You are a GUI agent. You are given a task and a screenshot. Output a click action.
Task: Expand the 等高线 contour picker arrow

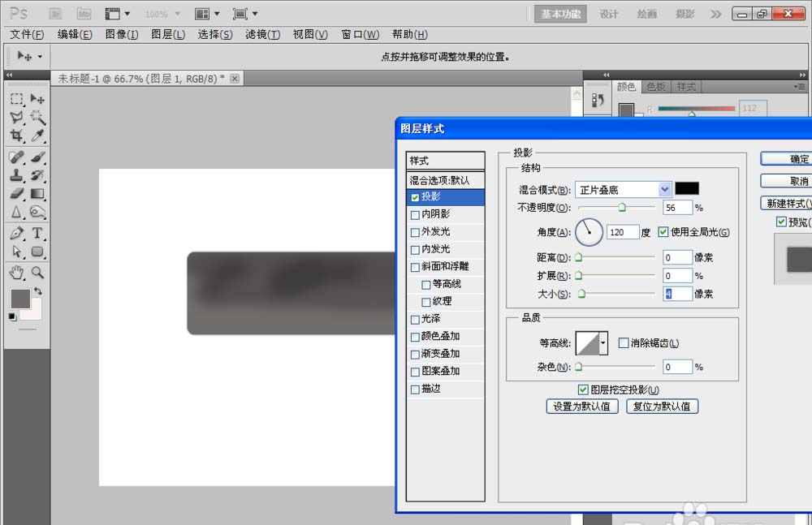(x=603, y=343)
